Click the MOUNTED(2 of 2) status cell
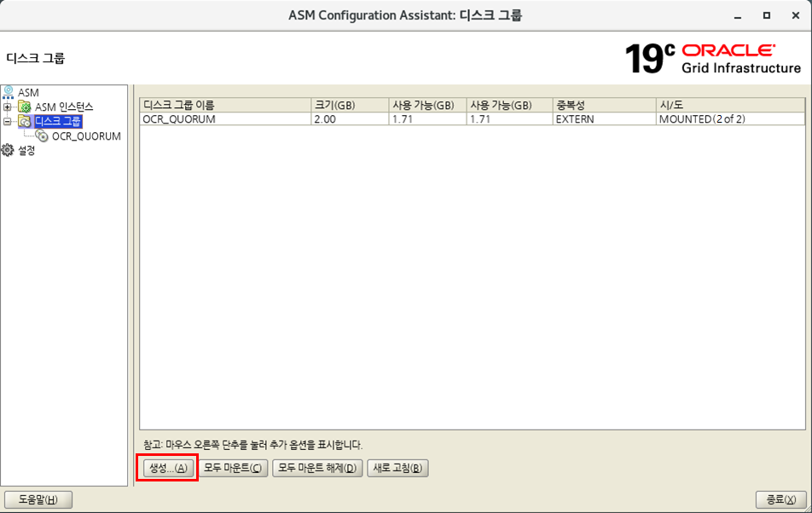 pos(730,119)
